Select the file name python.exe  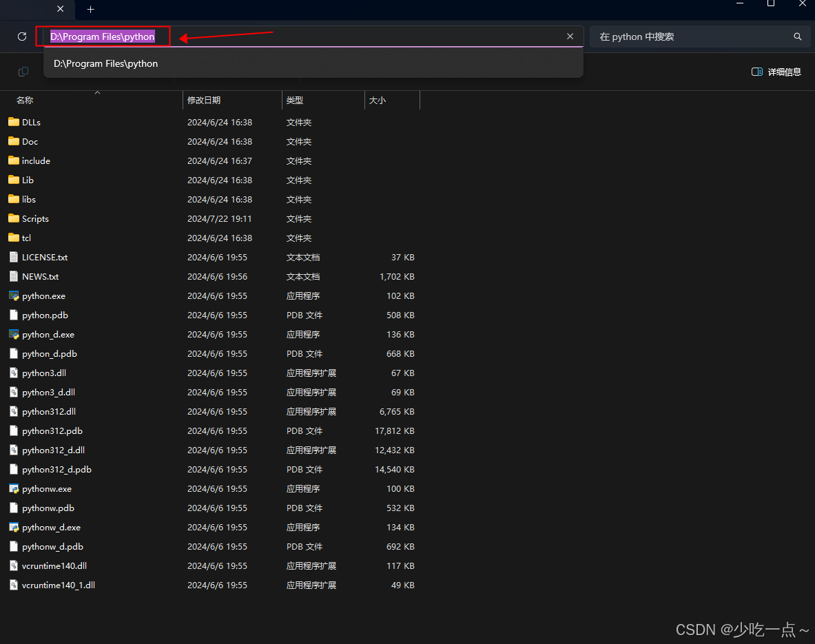(x=43, y=296)
